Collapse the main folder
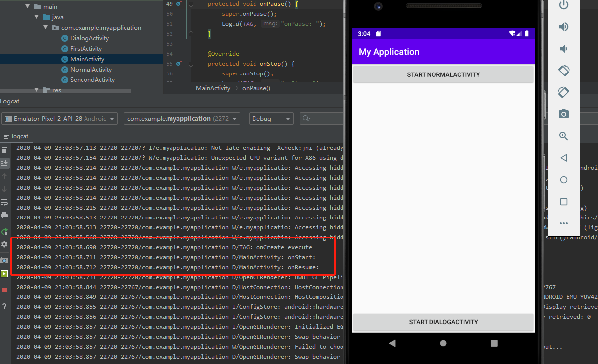 28,7
